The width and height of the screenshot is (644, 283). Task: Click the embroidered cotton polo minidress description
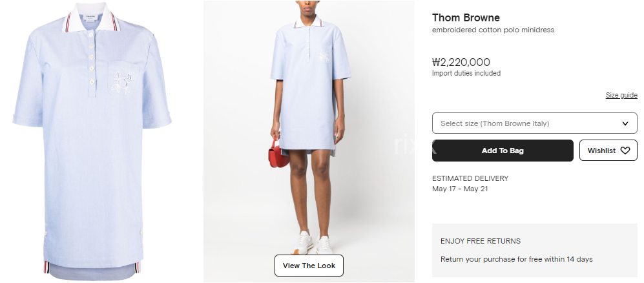pos(493,30)
